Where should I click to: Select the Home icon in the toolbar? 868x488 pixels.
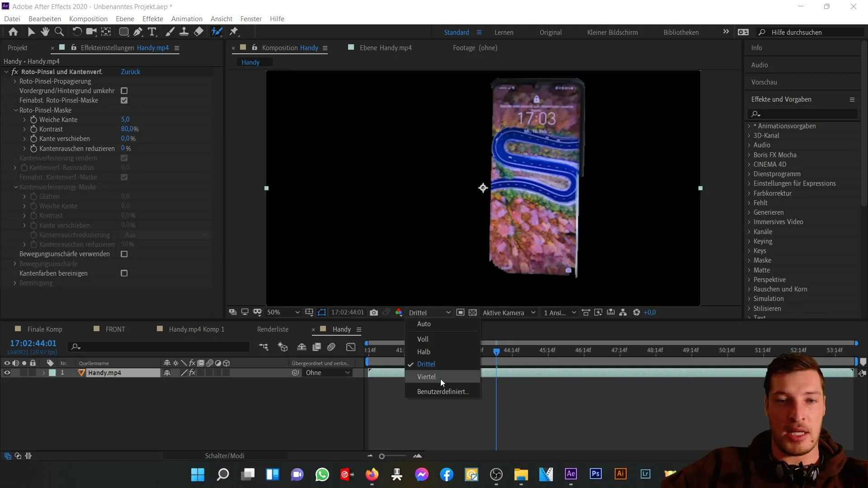point(13,32)
